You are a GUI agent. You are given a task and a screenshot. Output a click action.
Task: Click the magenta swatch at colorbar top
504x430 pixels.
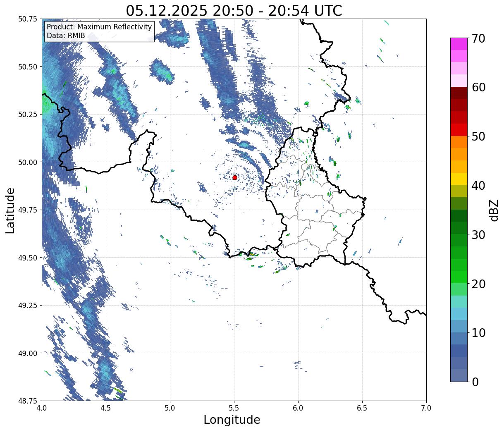click(x=459, y=44)
